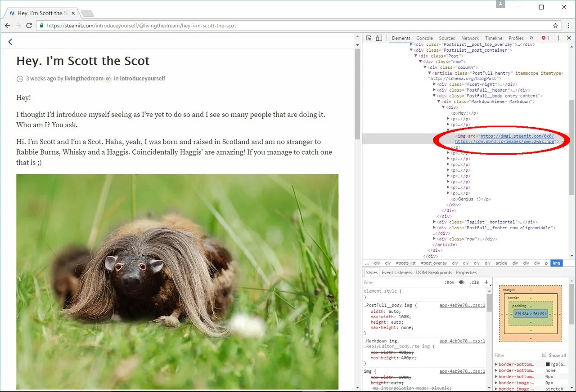Click the clock icon next to '3 weeks ago'
576x392 pixels.
[19, 79]
